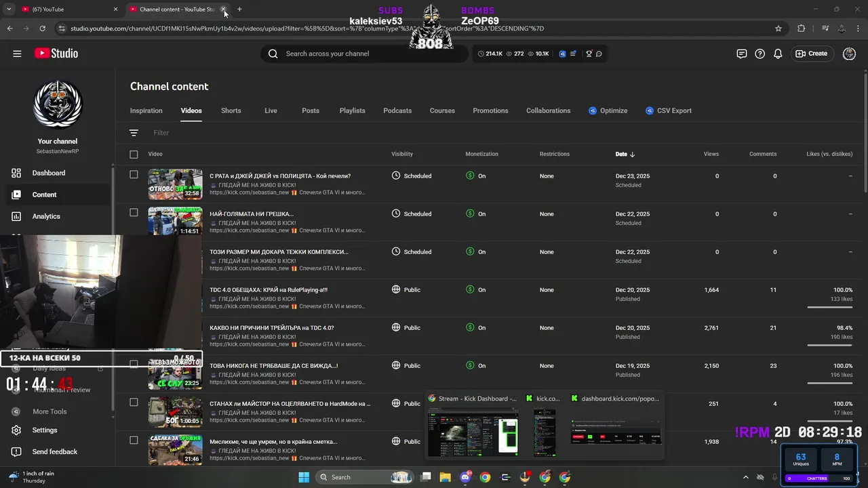The width and height of the screenshot is (868, 488).
Task: Switch to the Inspiration tab
Action: click(146, 110)
